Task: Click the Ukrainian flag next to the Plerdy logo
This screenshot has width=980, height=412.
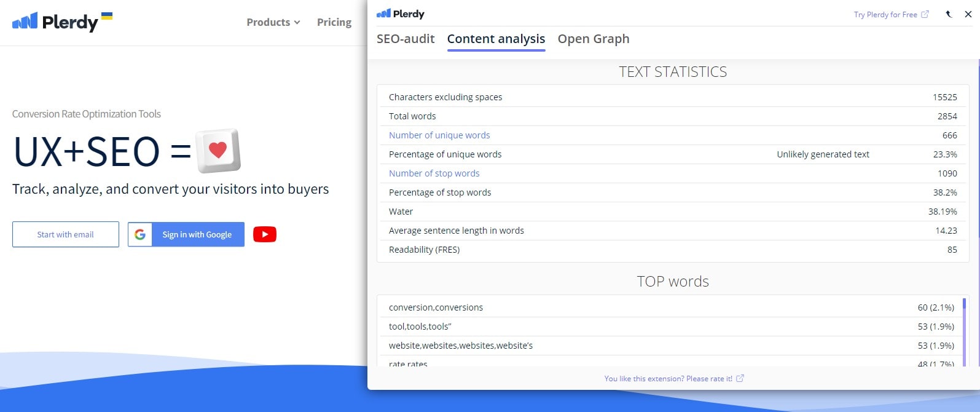Action: click(107, 16)
